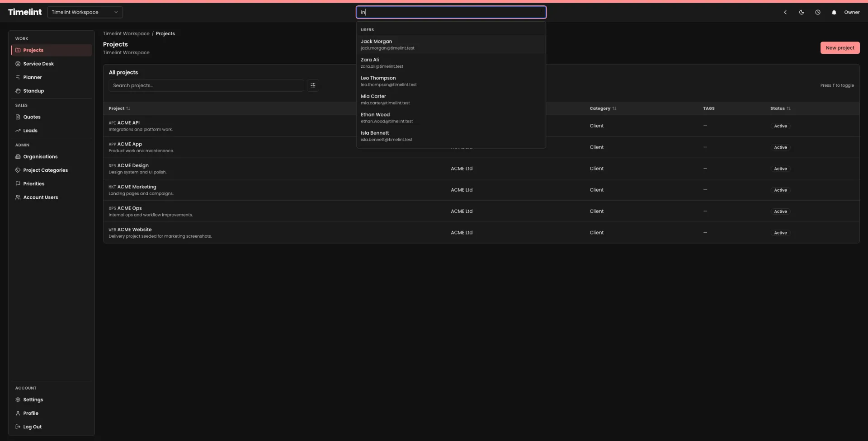This screenshot has width=868, height=441.
Task: Select the Projects icon in sidebar
Action: 18,50
